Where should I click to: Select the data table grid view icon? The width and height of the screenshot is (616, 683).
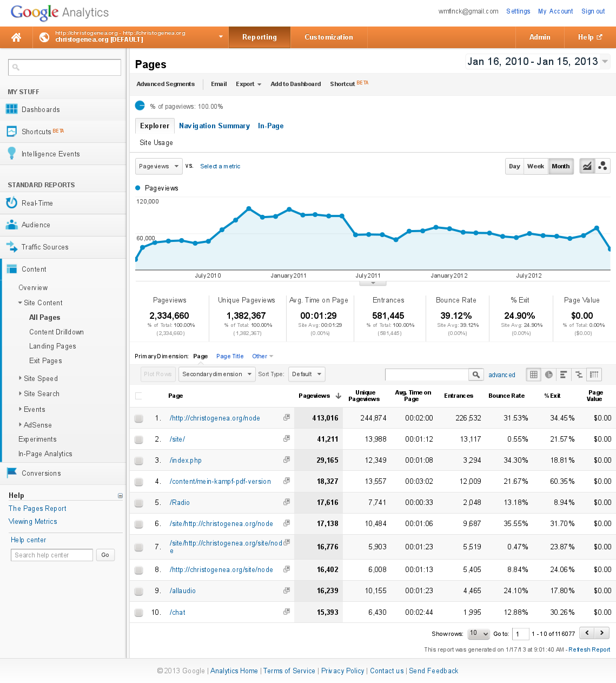pyautogui.click(x=534, y=375)
